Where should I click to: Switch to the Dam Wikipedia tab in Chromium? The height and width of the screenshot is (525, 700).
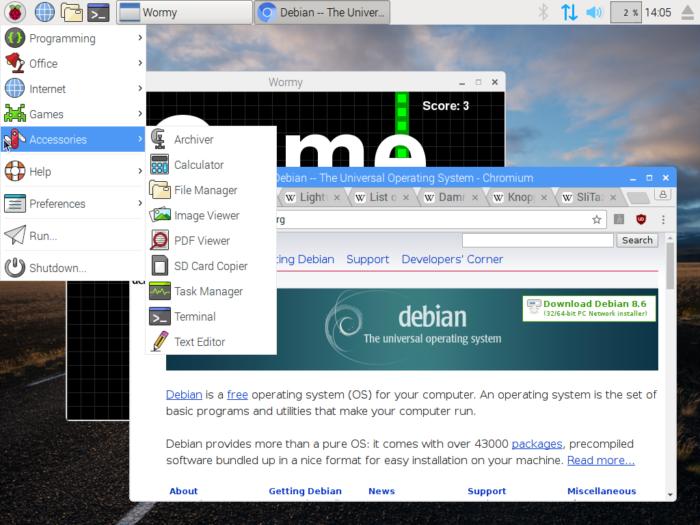(x=451, y=197)
